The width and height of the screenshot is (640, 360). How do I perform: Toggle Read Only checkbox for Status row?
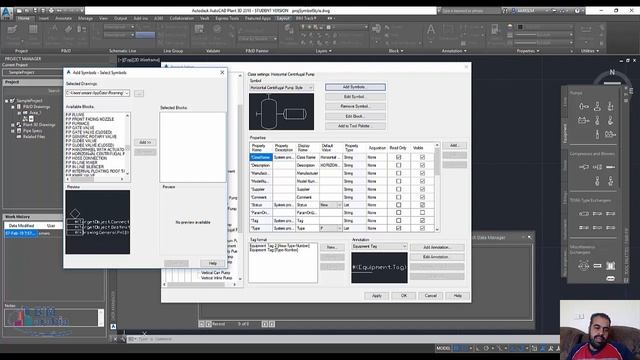click(x=398, y=205)
